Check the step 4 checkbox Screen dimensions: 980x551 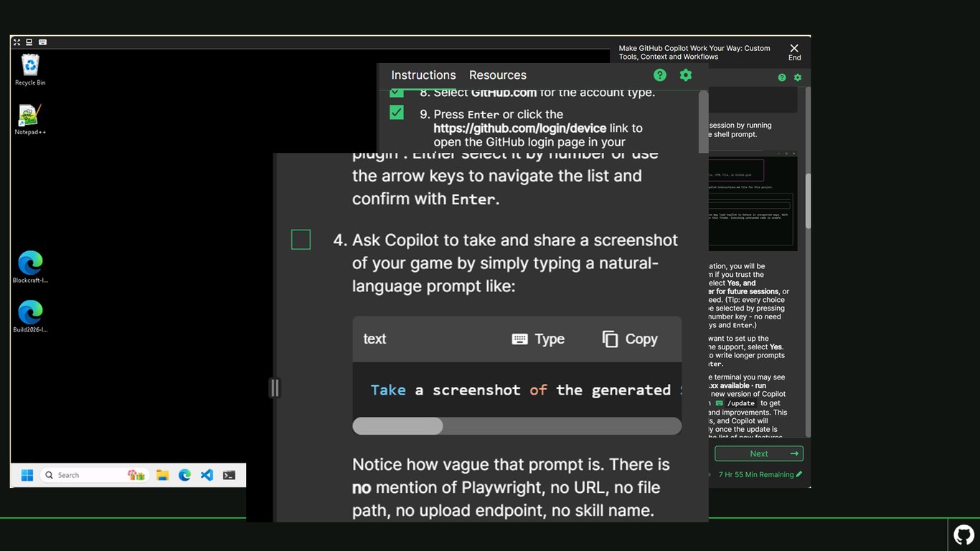point(301,240)
